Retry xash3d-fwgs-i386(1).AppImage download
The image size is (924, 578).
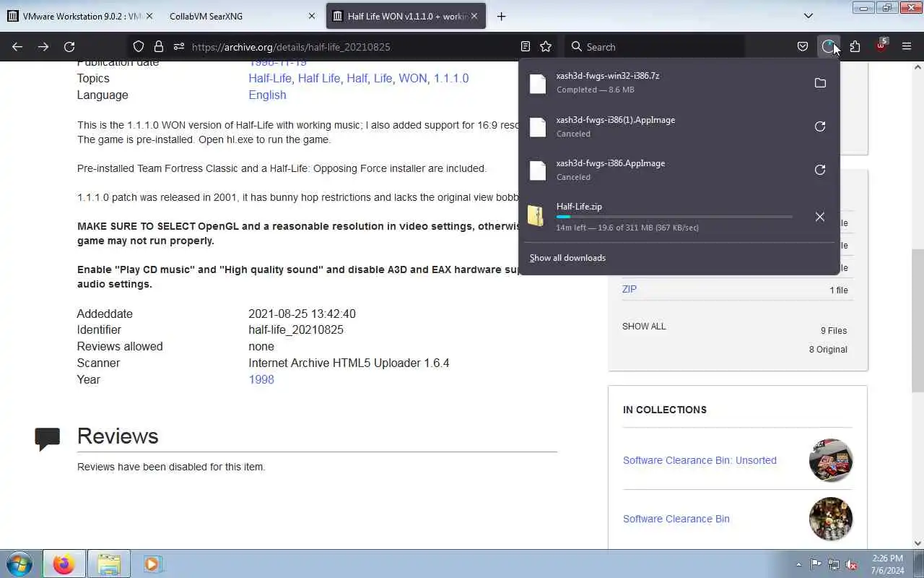point(820,126)
